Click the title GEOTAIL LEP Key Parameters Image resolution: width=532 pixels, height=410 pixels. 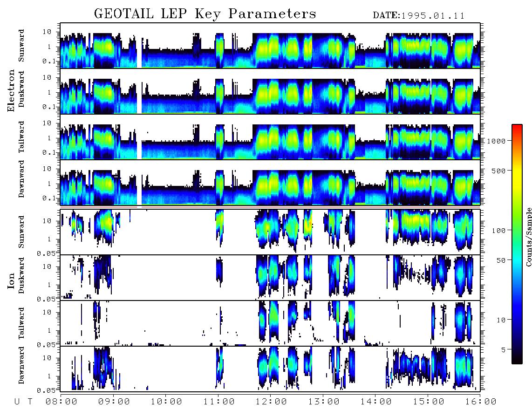tap(205, 14)
